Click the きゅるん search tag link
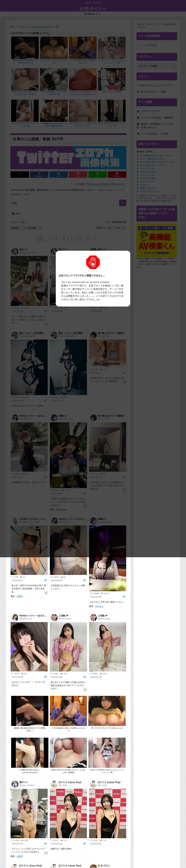 99,606
